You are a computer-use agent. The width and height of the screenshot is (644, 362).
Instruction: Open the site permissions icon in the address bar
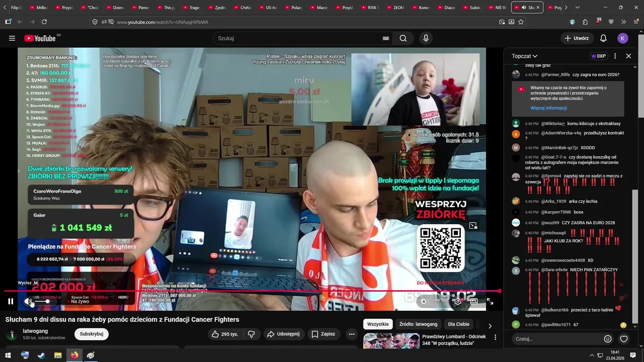tap(104, 22)
